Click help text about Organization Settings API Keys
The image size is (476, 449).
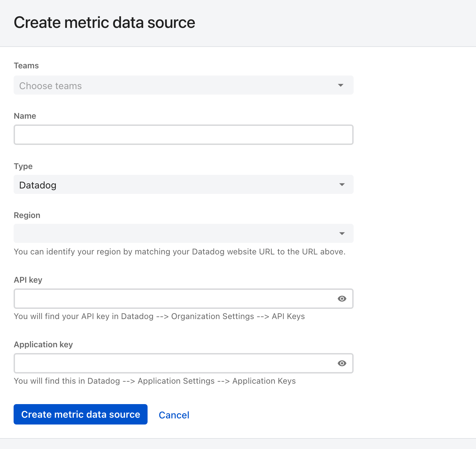(x=159, y=316)
